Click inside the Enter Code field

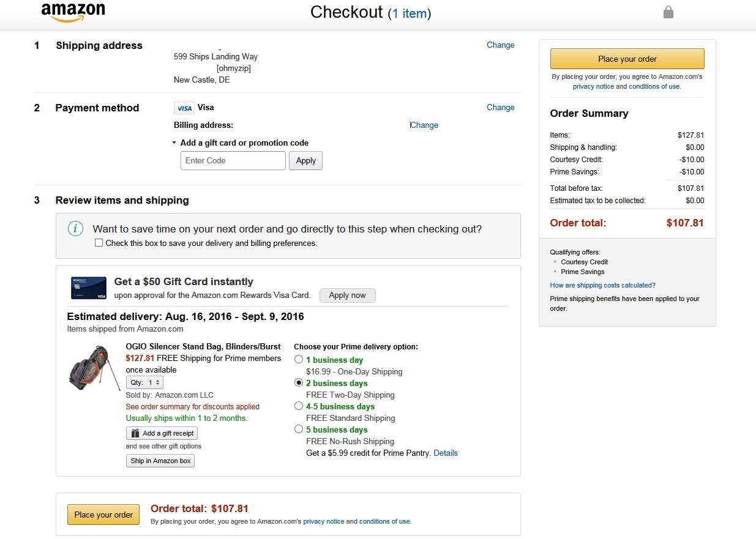click(x=233, y=161)
